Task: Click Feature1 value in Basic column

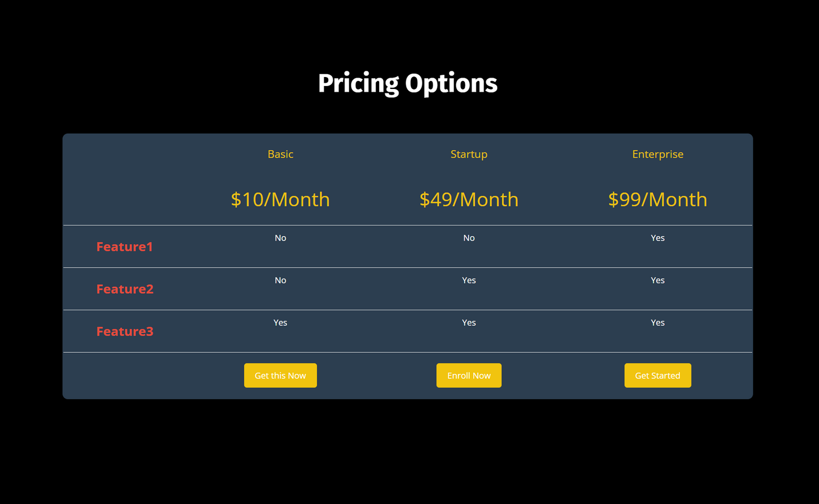Action: 280,238
